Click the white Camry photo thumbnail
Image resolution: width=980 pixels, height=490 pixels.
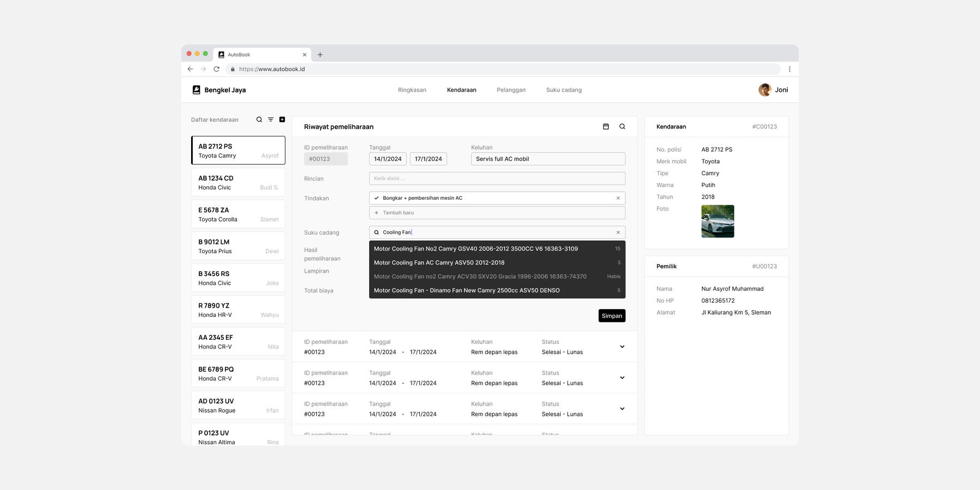718,221
